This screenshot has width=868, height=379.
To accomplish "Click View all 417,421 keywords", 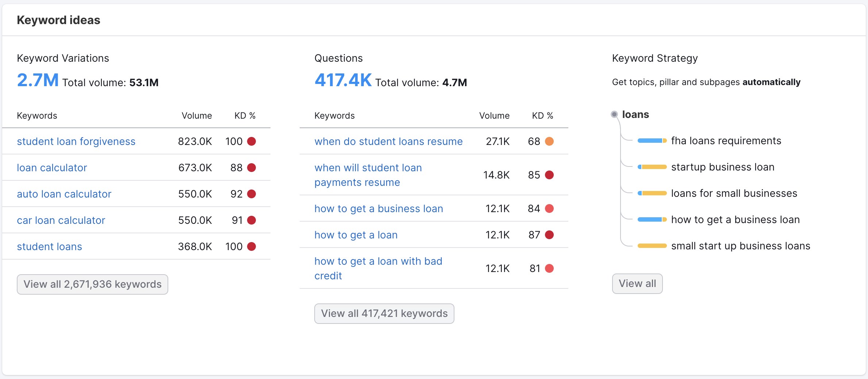I will coord(384,313).
